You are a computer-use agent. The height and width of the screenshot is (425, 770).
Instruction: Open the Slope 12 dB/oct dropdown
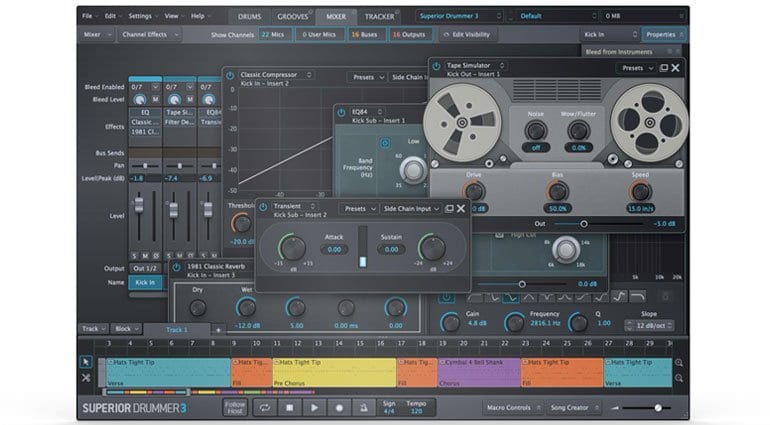(649, 326)
